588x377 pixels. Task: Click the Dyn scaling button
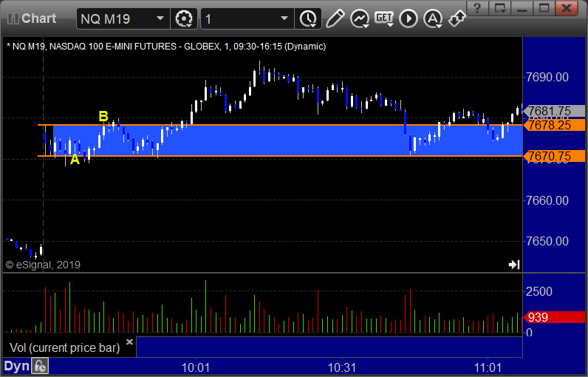coord(16,366)
